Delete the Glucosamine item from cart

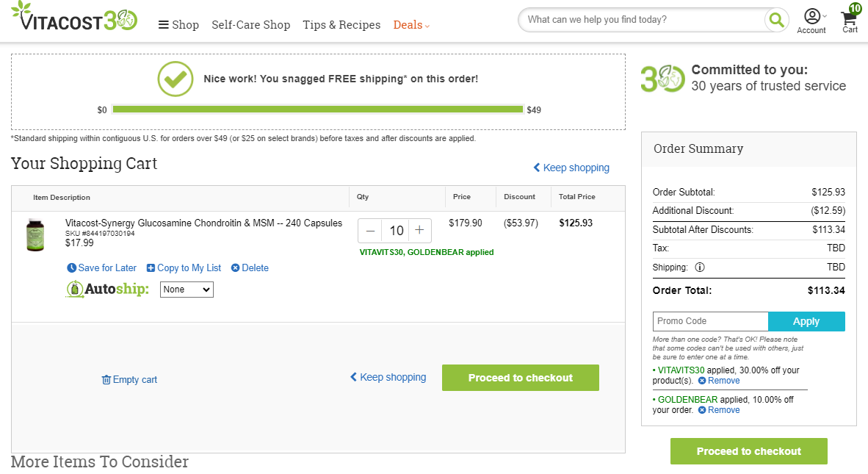250,268
